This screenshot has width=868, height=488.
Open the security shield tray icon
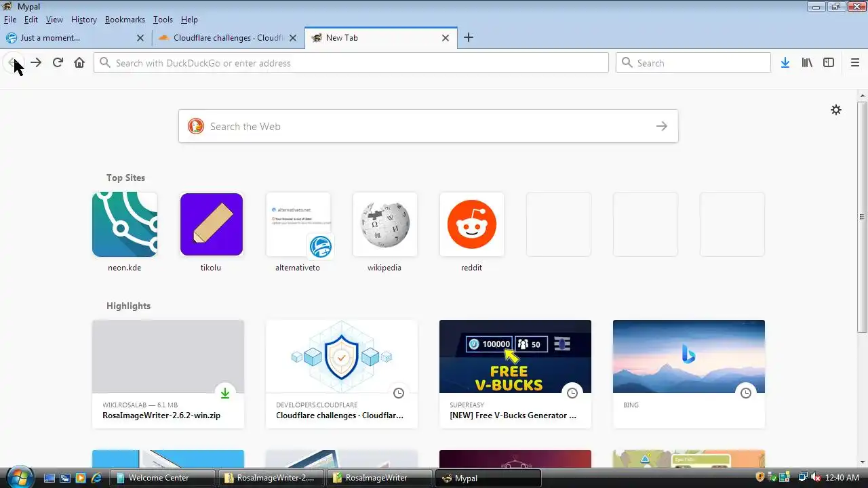(x=760, y=478)
